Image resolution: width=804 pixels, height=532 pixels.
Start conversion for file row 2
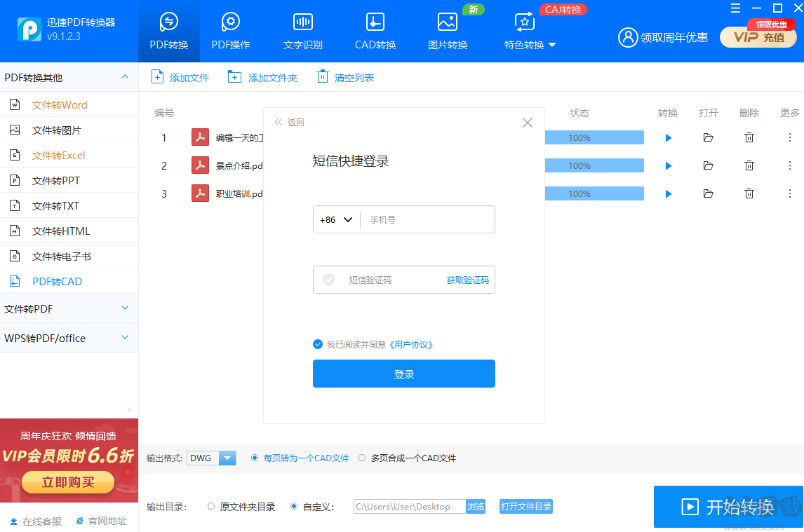tap(668, 165)
